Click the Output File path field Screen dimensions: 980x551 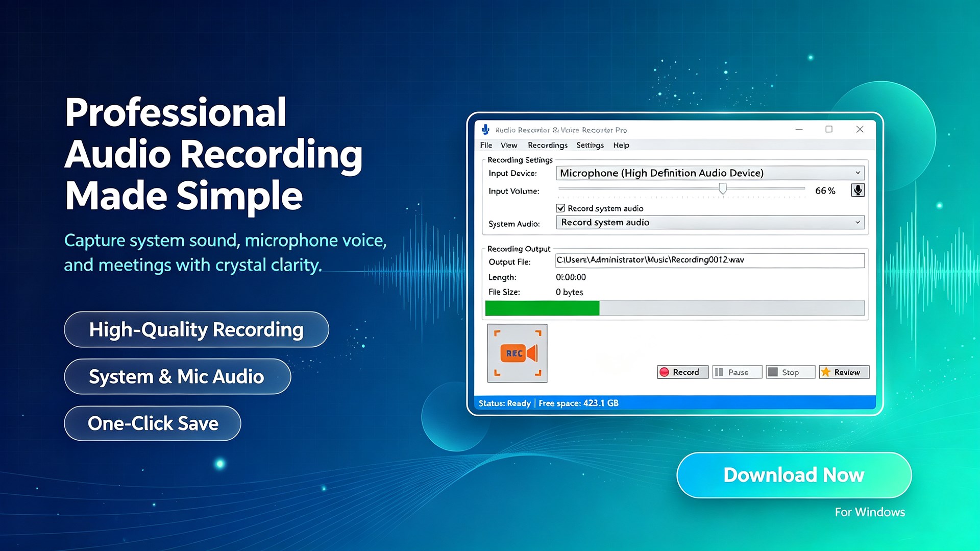(709, 260)
